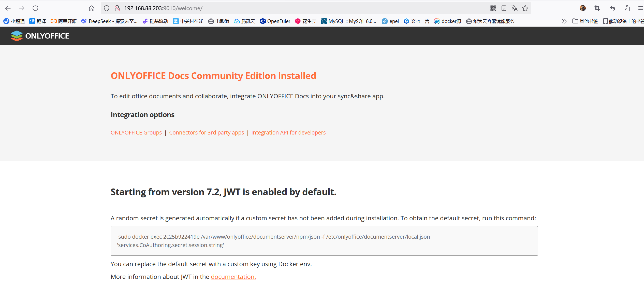The height and width of the screenshot is (297, 644).
Task: Click the docker exec command box
Action: pyautogui.click(x=324, y=241)
